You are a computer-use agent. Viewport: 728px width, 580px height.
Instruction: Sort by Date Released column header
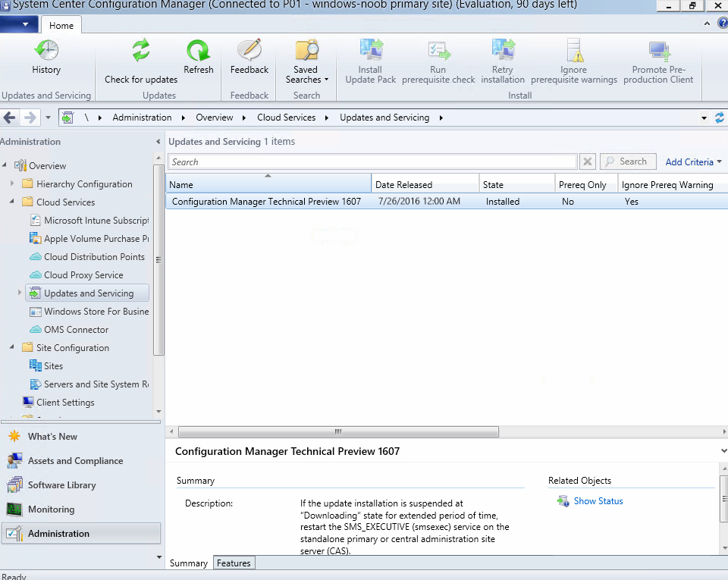click(425, 184)
